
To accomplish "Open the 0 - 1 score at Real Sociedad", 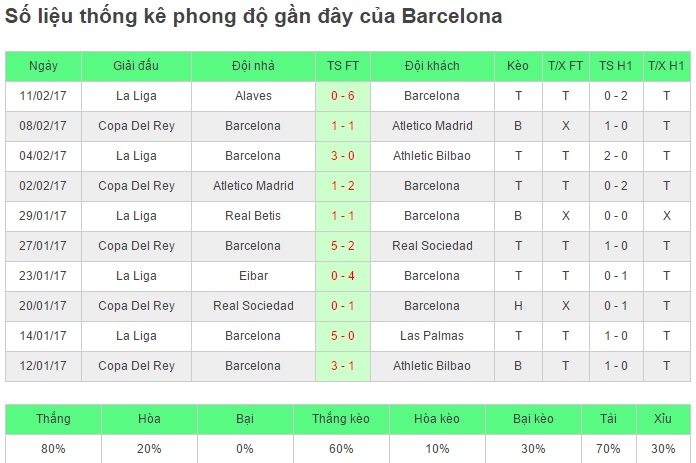I will pyautogui.click(x=343, y=306).
